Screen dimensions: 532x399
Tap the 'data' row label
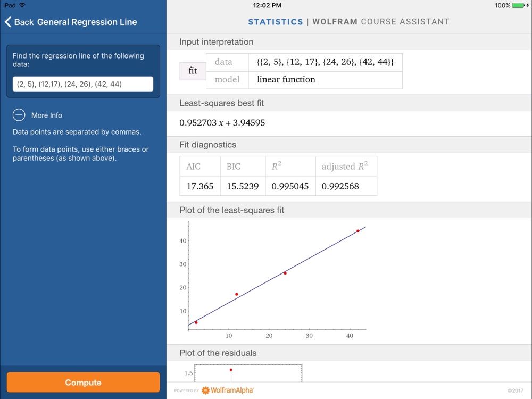click(223, 62)
